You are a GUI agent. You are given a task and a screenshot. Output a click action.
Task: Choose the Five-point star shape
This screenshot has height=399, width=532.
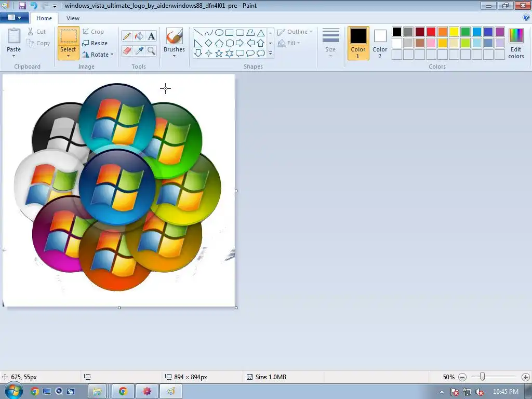pos(219,54)
